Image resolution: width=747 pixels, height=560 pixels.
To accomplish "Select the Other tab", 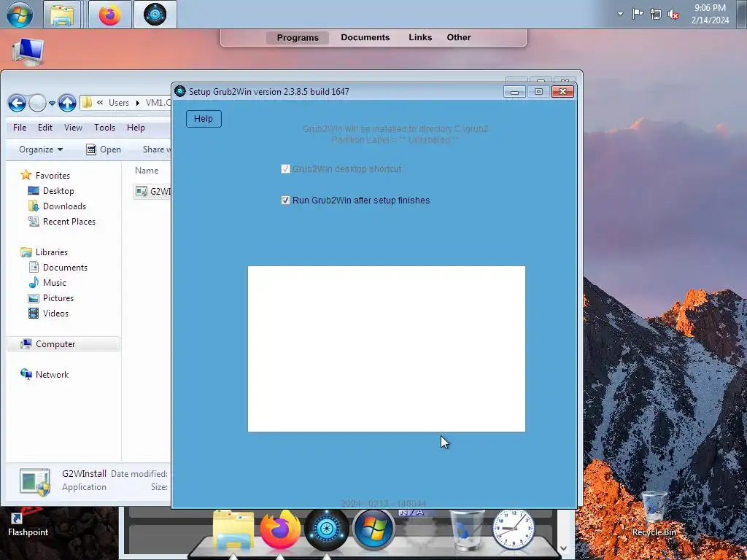I will point(459,37).
